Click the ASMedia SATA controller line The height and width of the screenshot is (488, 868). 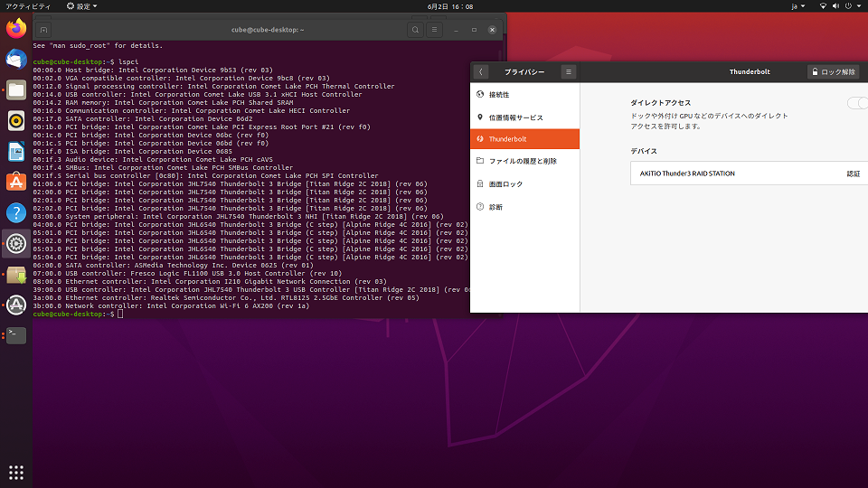tap(173, 265)
